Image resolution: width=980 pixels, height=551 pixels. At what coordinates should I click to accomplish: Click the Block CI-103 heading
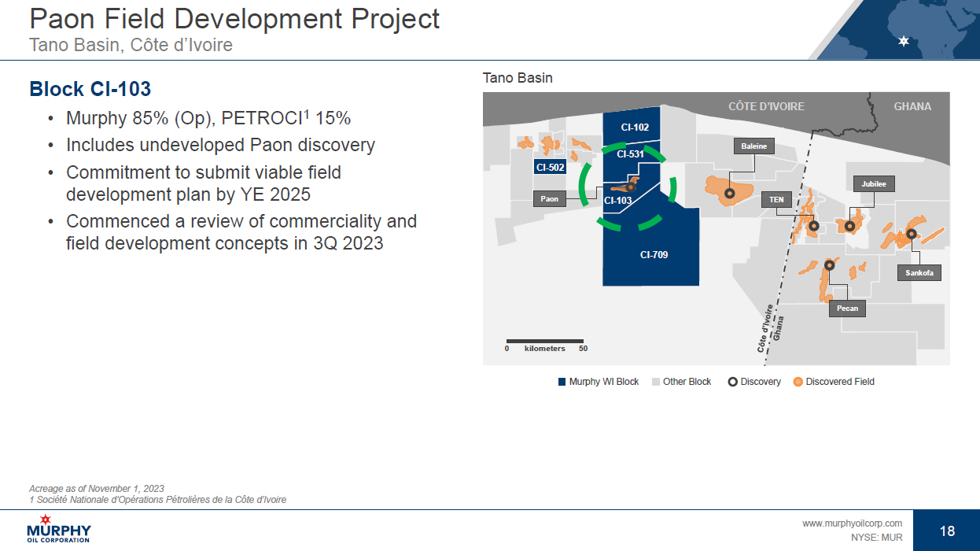(x=90, y=89)
